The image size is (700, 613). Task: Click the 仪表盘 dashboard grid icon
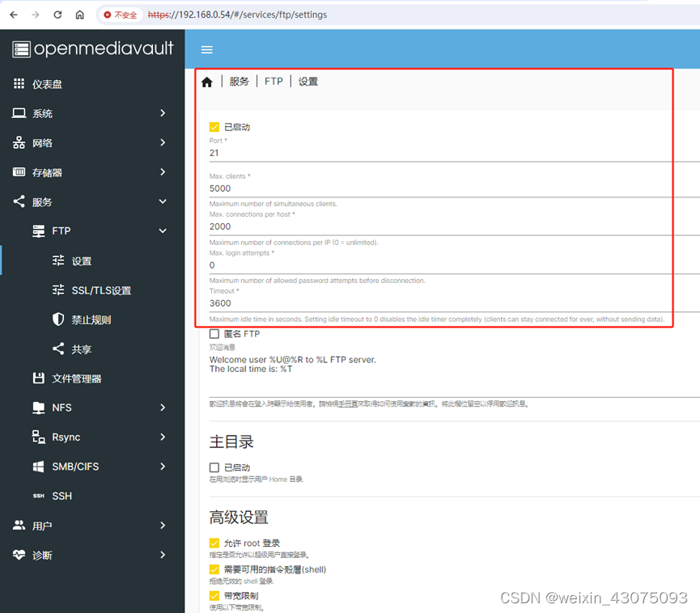(19, 83)
